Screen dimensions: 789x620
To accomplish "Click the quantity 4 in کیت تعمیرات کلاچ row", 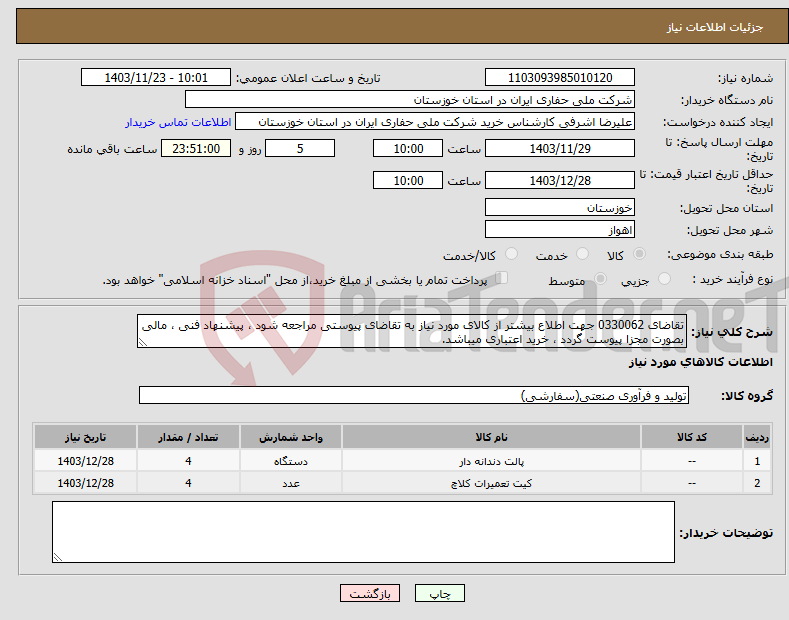I will [188, 483].
